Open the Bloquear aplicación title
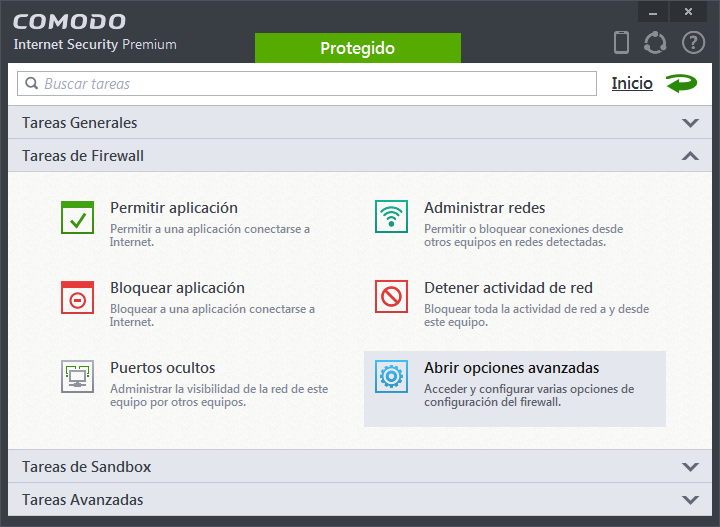Screen dimensions: 720x527 177,288
